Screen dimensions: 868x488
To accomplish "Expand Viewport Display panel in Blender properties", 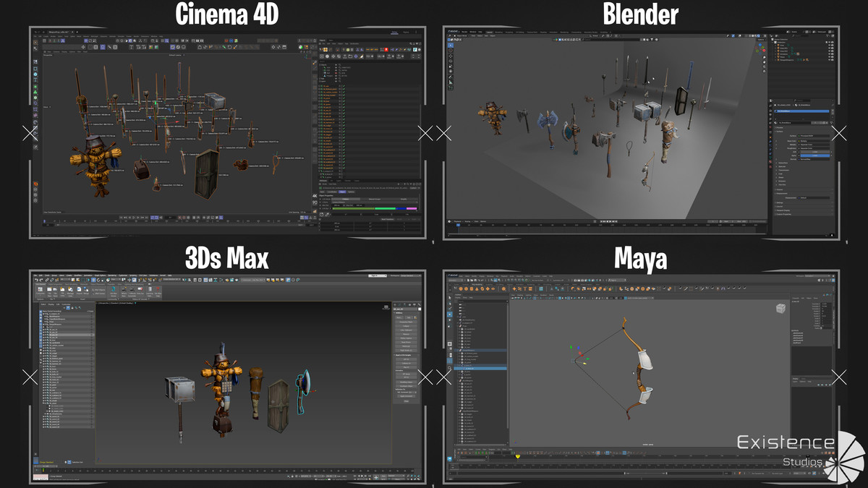I will point(783,210).
